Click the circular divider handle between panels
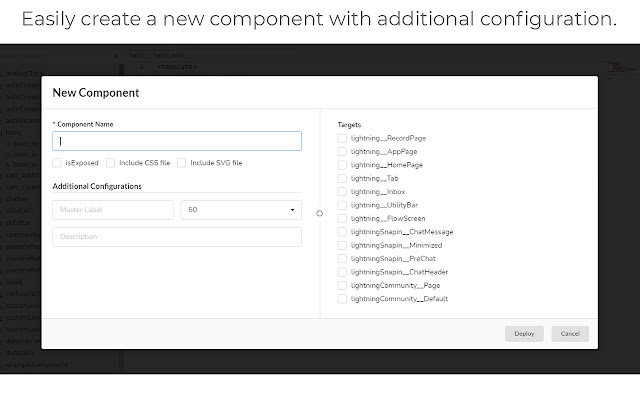This screenshot has height=400, width=640. pyautogui.click(x=319, y=213)
